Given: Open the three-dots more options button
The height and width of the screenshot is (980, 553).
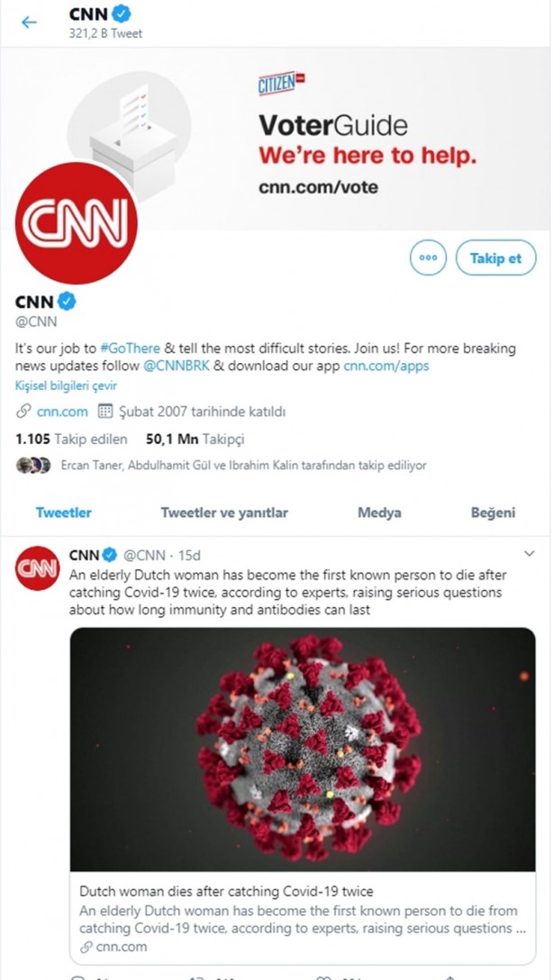Looking at the screenshot, I should 428,258.
